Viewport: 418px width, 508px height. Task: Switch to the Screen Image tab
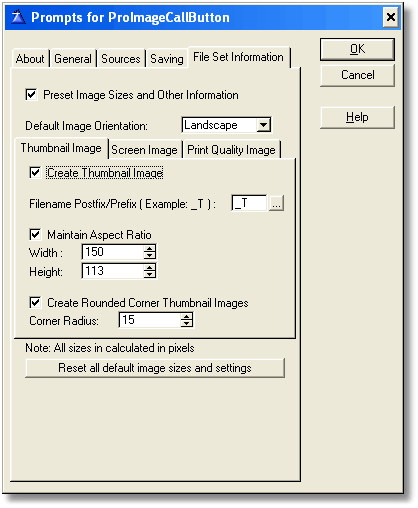click(x=144, y=150)
